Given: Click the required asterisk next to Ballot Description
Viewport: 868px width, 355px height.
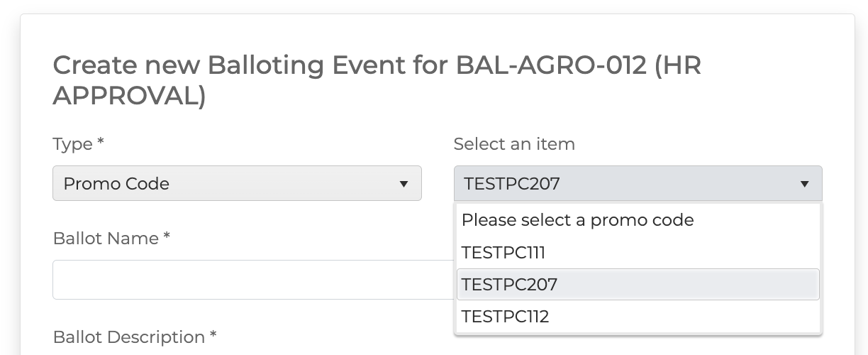Looking at the screenshot, I should click(213, 336).
